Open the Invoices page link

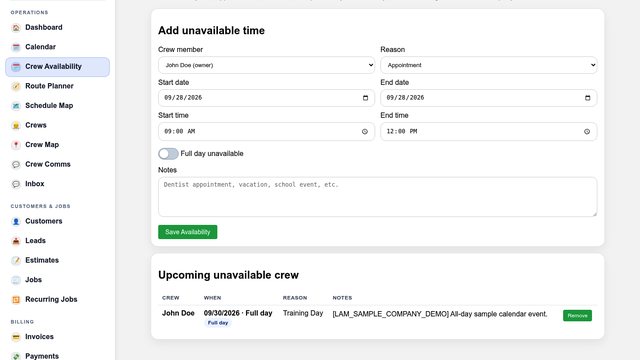58,337
